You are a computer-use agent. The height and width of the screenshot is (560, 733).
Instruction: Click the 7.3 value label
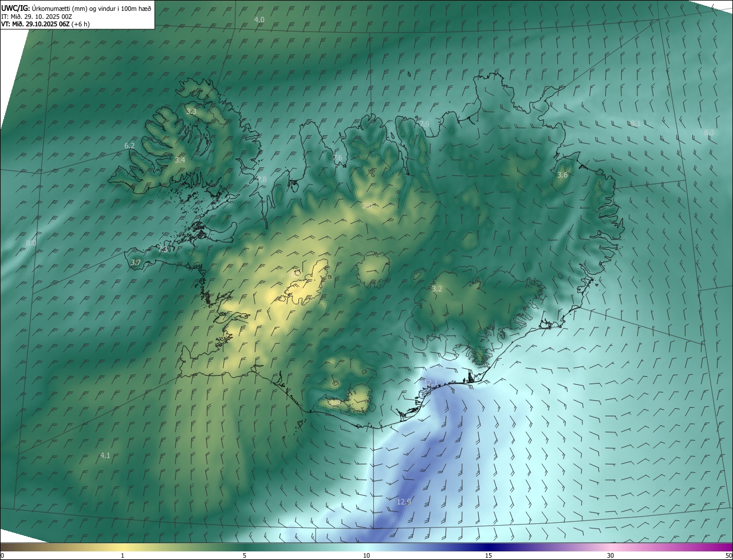tap(163, 250)
